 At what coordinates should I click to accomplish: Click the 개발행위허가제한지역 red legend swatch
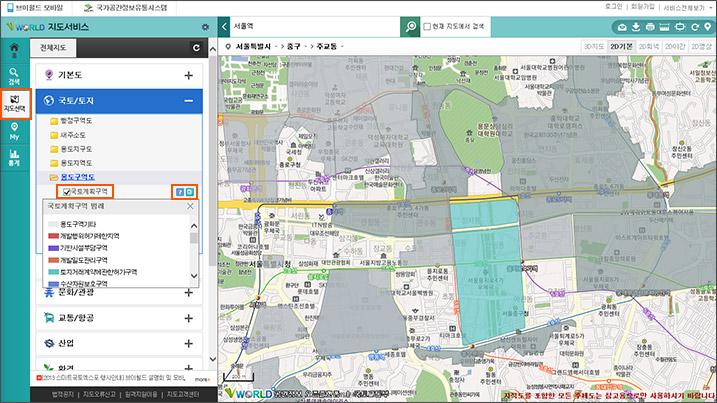(53, 236)
